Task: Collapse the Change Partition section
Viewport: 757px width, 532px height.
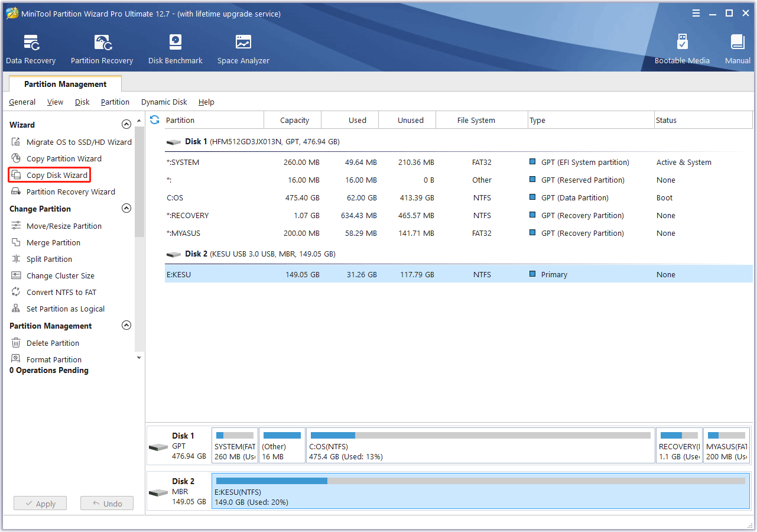Action: coord(126,208)
